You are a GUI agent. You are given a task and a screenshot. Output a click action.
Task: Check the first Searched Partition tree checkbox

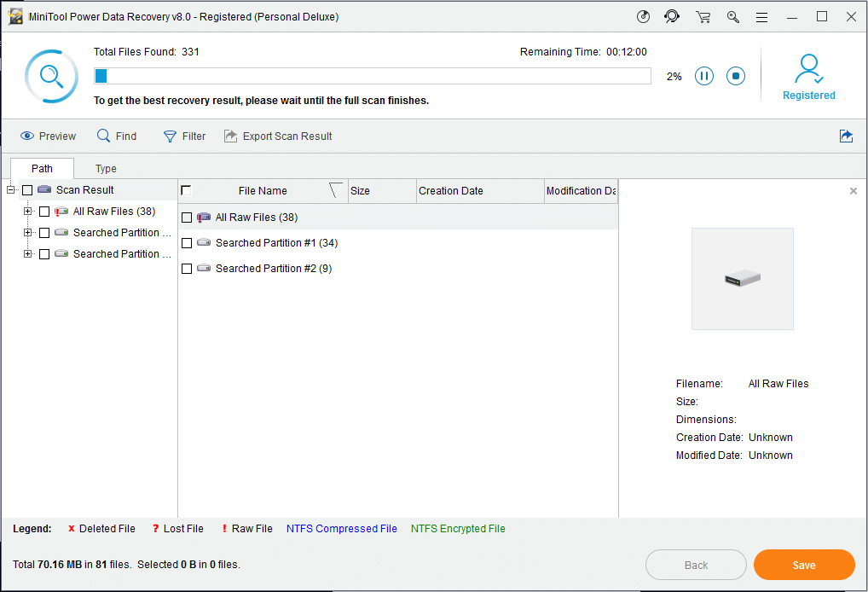44,233
